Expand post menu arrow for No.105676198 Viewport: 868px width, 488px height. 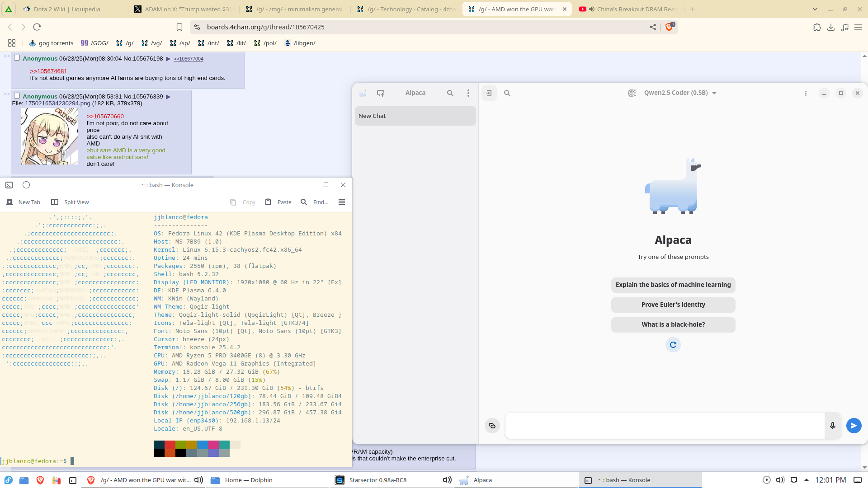coord(168,59)
